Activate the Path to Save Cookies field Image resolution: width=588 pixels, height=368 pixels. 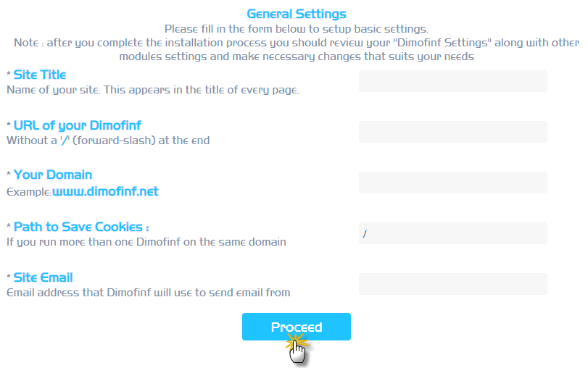click(453, 233)
